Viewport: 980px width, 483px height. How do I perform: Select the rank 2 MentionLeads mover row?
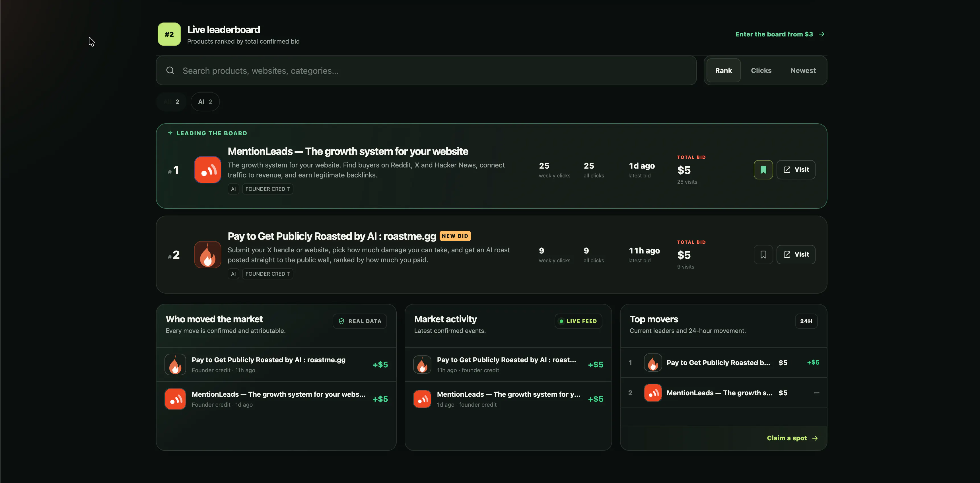pyautogui.click(x=724, y=393)
